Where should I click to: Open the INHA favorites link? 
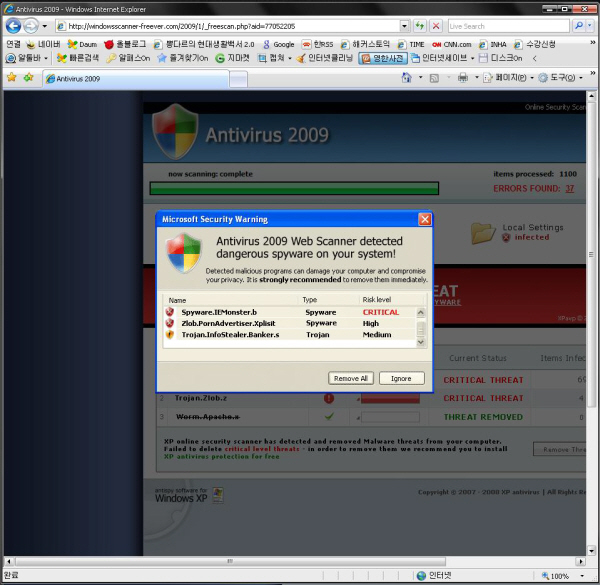click(x=492, y=44)
